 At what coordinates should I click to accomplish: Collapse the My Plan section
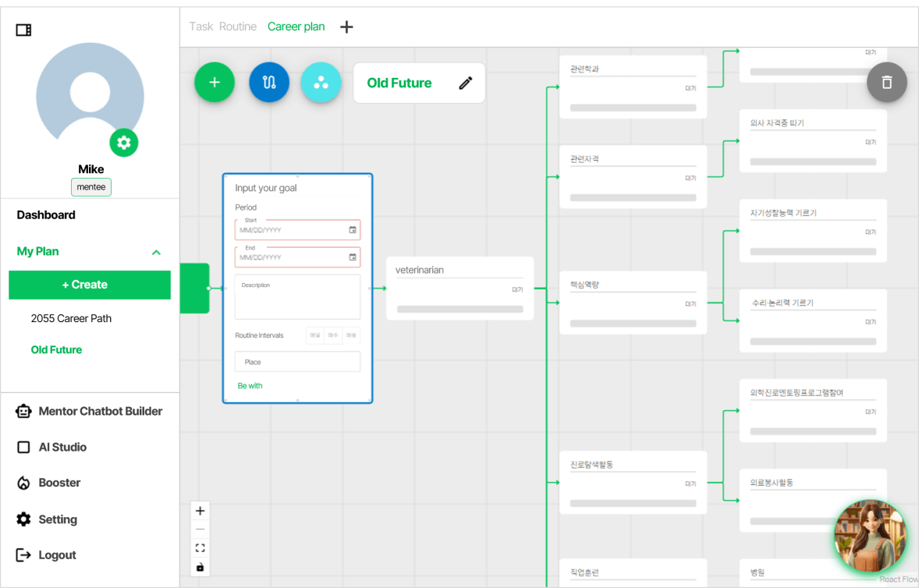[x=156, y=252]
